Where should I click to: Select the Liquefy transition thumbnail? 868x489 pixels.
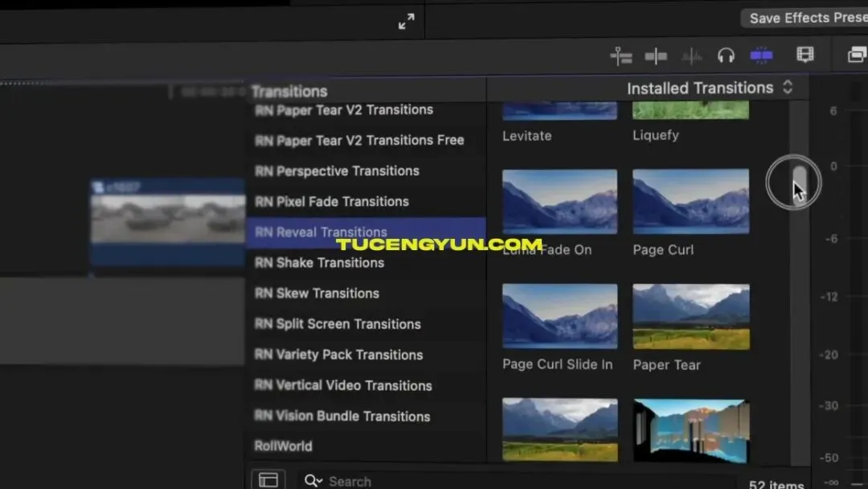coord(691,110)
